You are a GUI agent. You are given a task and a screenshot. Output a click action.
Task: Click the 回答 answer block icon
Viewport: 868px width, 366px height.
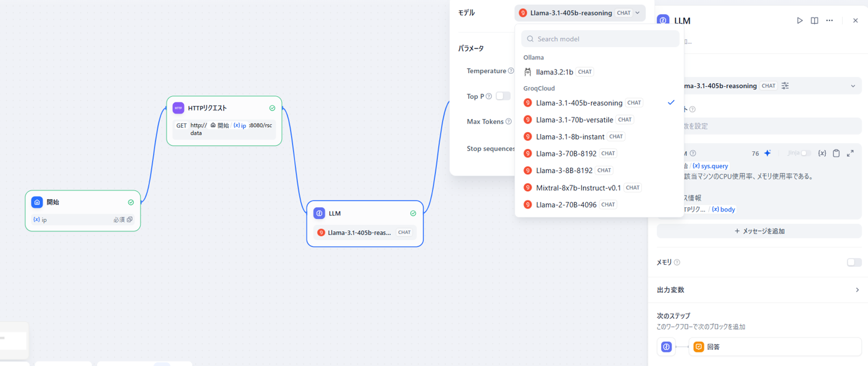[x=699, y=347]
